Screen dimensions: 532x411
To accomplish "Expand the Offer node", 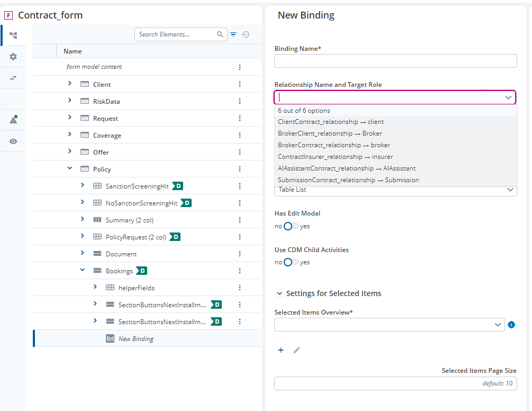I will coord(69,151).
